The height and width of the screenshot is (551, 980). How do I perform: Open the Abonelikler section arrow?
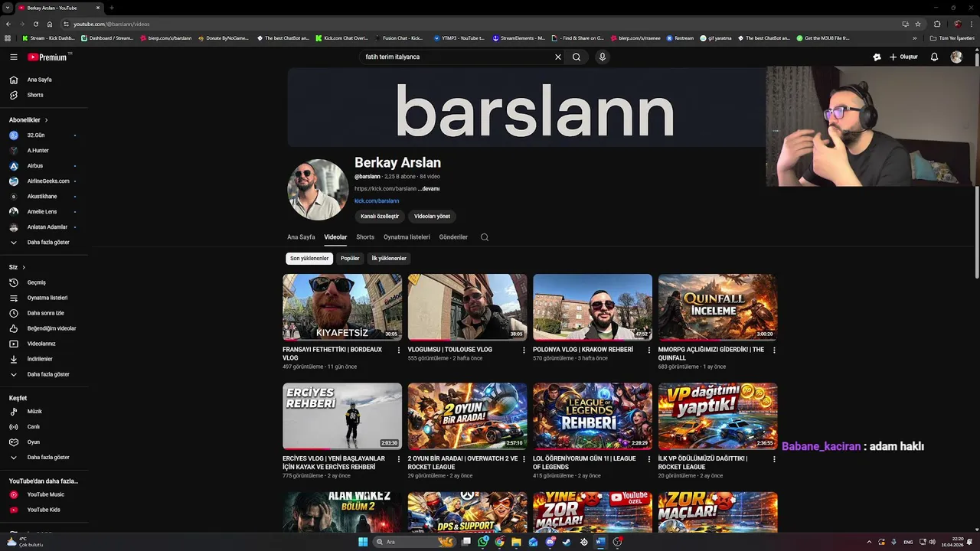pyautogui.click(x=46, y=120)
